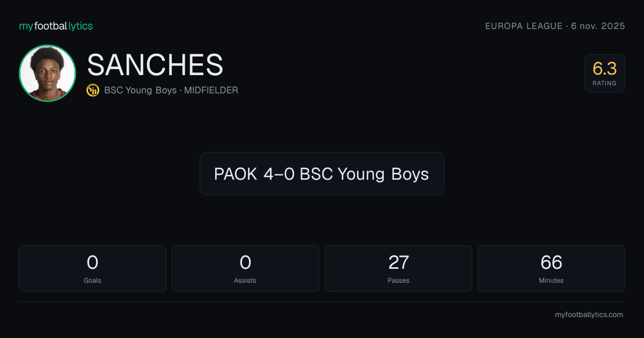Click the 6.3 rating badge
Image resolution: width=644 pixels, height=338 pixels.
click(605, 74)
